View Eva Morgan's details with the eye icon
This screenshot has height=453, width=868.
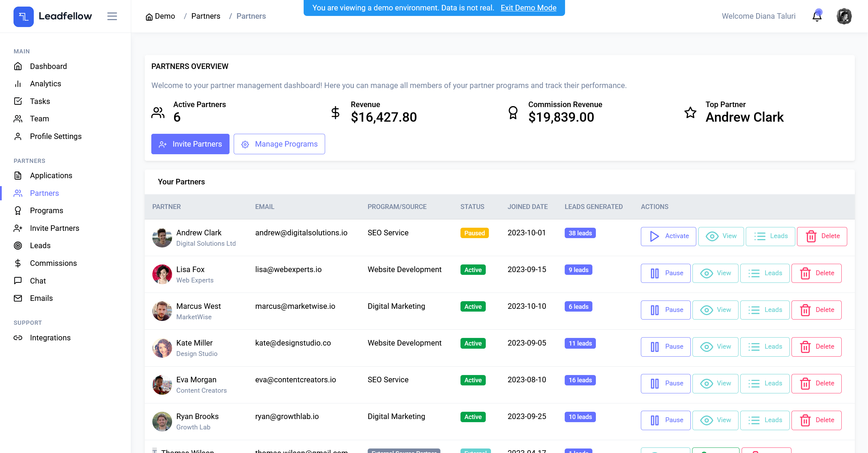[x=715, y=383]
